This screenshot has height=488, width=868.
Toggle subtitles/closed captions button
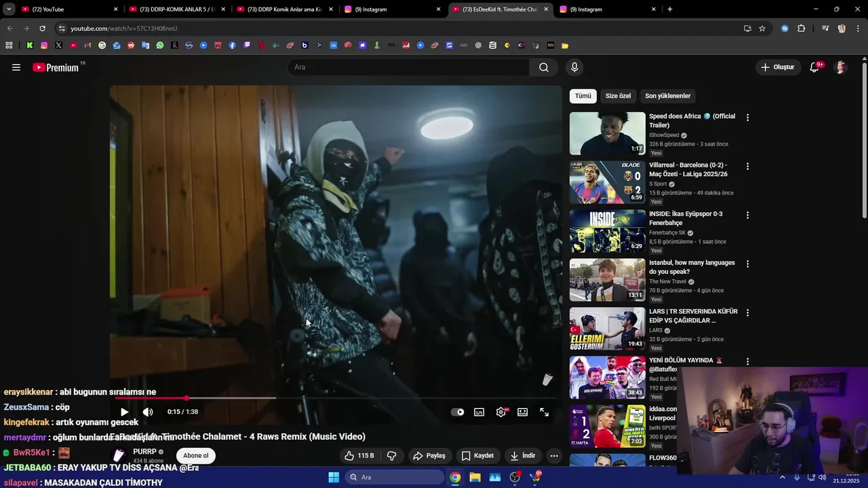point(479,411)
